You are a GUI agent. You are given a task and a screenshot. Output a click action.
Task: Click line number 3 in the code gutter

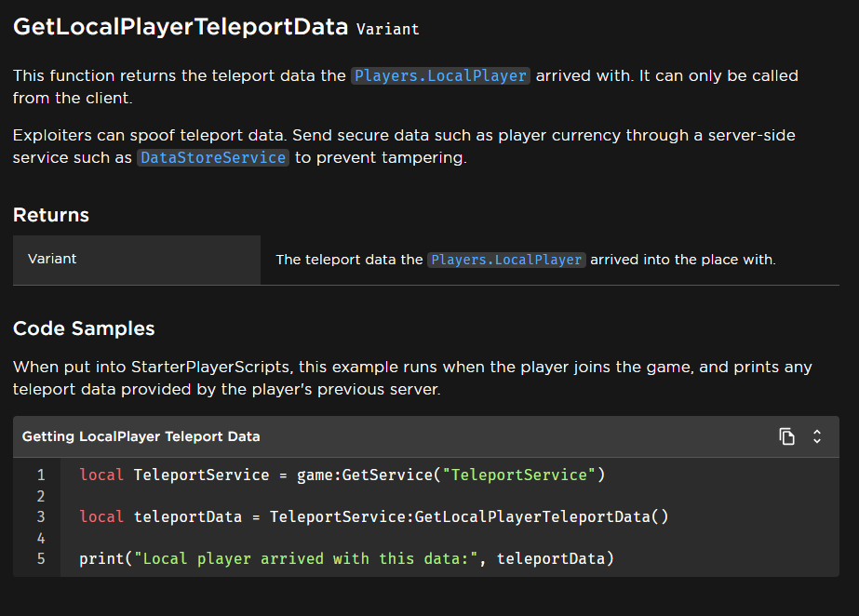40,517
